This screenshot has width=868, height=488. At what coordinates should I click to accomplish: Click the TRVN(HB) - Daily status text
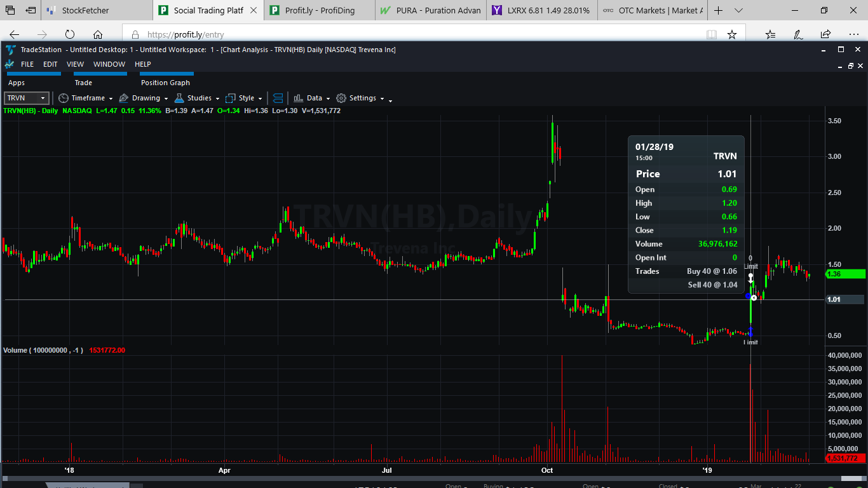click(x=31, y=111)
